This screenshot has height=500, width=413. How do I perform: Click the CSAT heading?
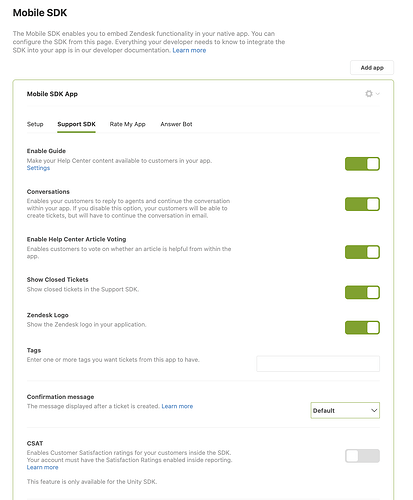(x=35, y=443)
